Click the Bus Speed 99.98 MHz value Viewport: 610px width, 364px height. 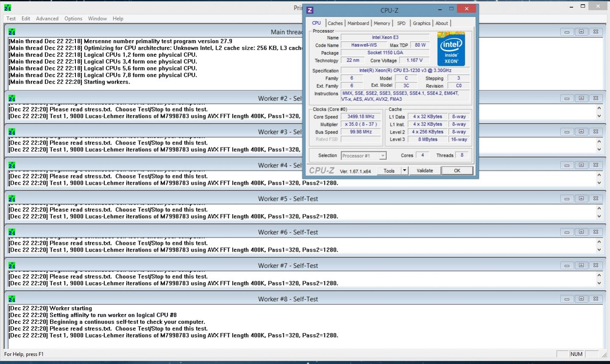[361, 132]
